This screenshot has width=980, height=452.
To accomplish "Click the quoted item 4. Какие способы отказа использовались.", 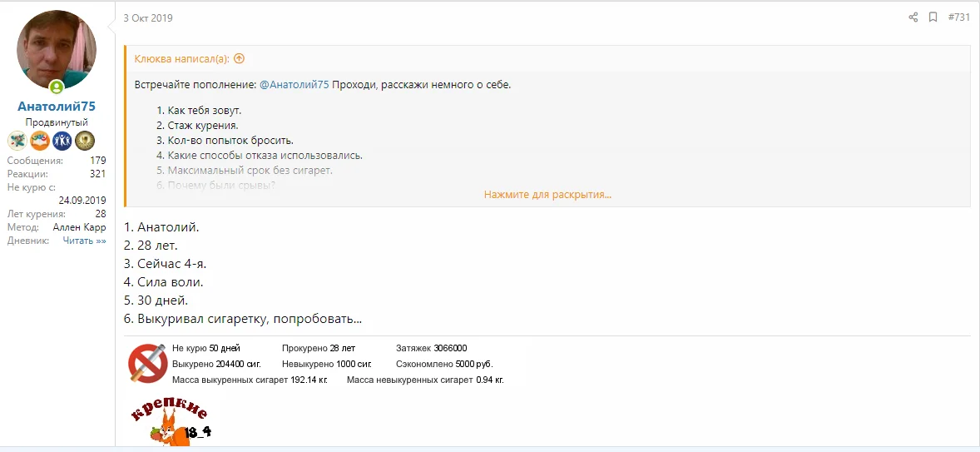I will (260, 156).
